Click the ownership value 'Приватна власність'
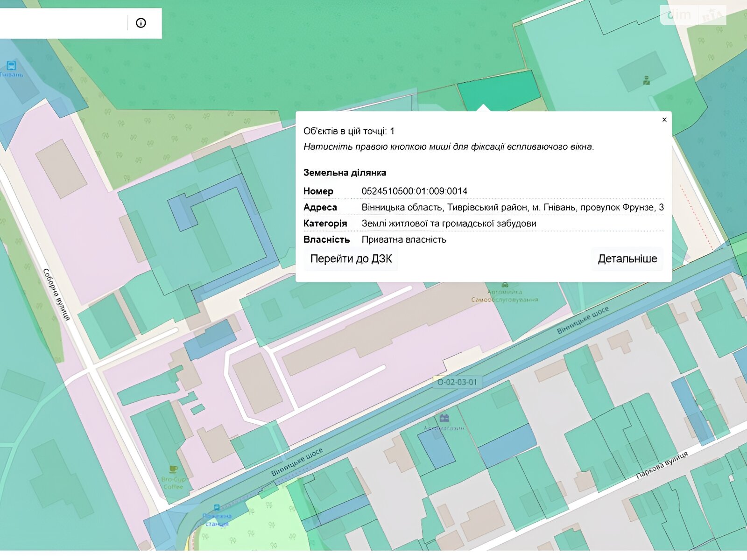Viewport: 747px width, 560px height. tap(404, 240)
